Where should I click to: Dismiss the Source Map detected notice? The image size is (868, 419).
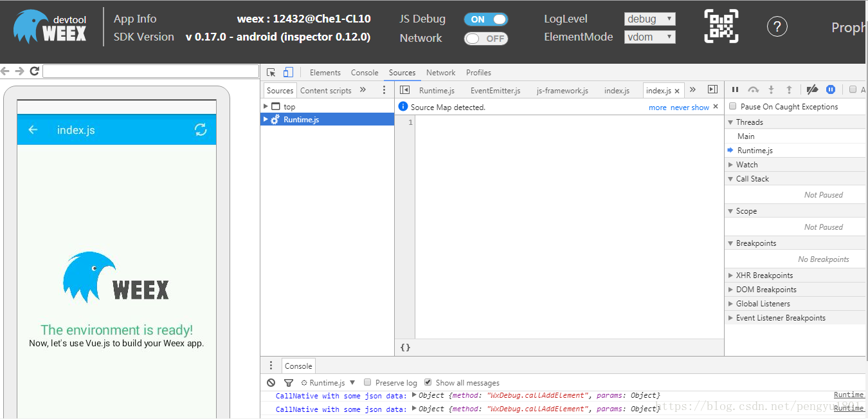[716, 106]
